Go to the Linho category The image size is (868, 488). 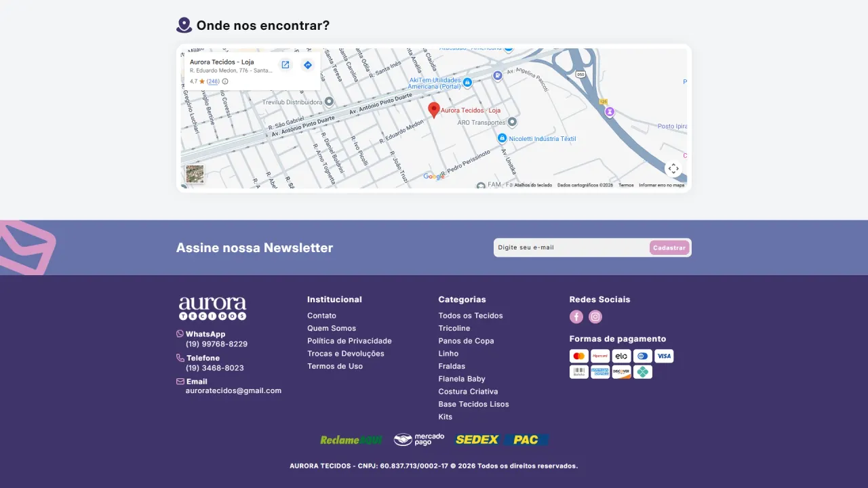click(x=448, y=354)
